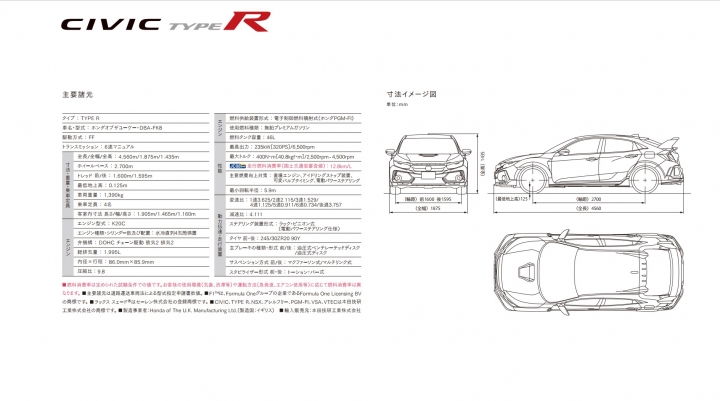Click the 動力伝達・走行装置 section label
This screenshot has height=401, width=720.
pyautogui.click(x=219, y=236)
